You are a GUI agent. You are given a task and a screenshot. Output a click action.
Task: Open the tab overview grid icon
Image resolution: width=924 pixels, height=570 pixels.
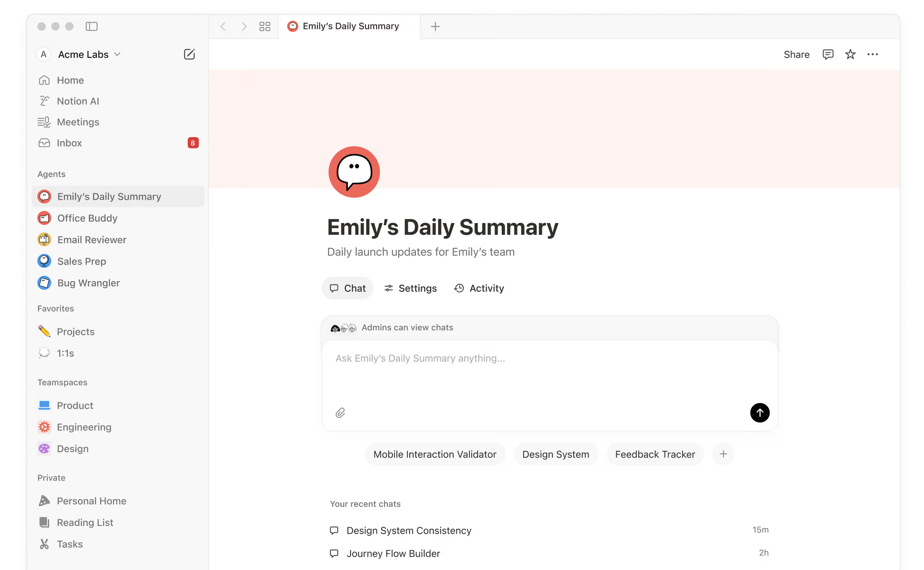(x=265, y=26)
